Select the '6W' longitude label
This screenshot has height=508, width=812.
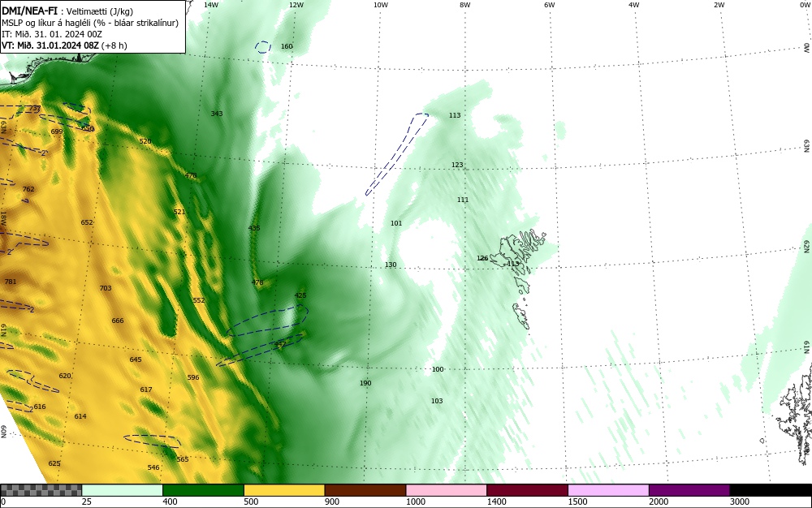coord(550,5)
